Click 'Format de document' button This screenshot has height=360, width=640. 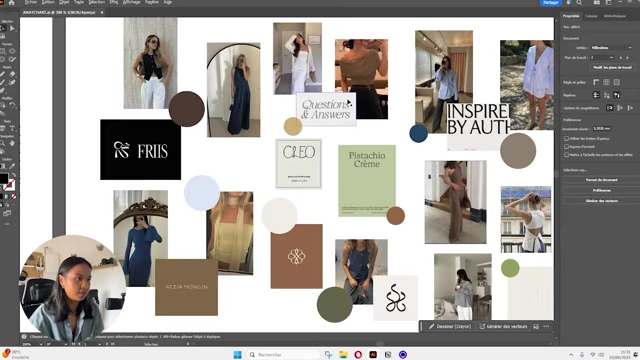click(602, 180)
